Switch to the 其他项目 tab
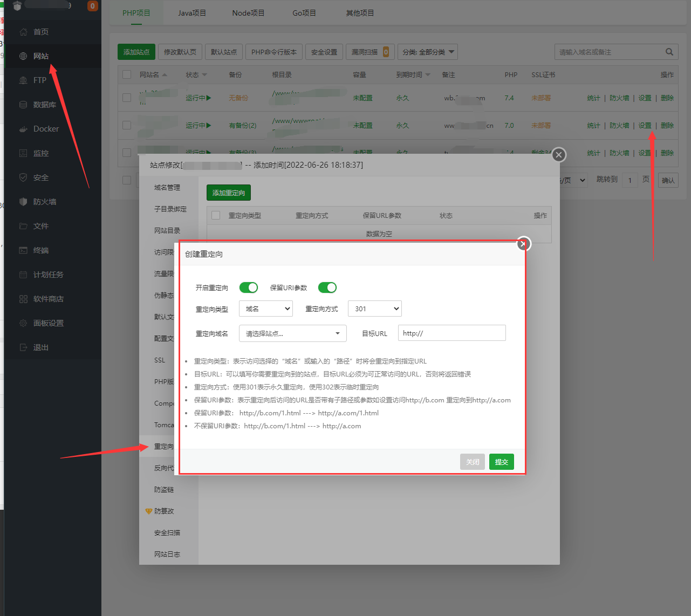This screenshot has width=691, height=616. tap(360, 13)
